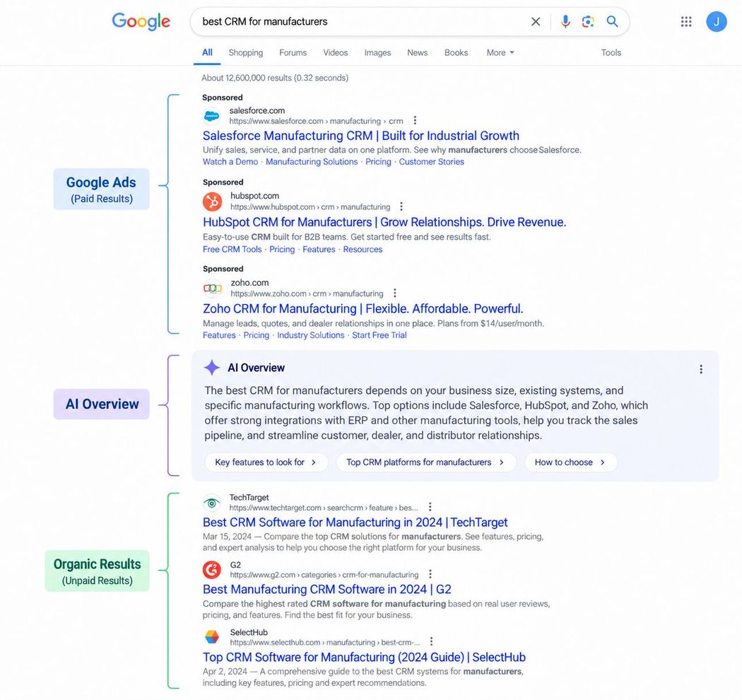Click the Salesforce cloud favicon
Screen dimensions: 742x700
211,115
